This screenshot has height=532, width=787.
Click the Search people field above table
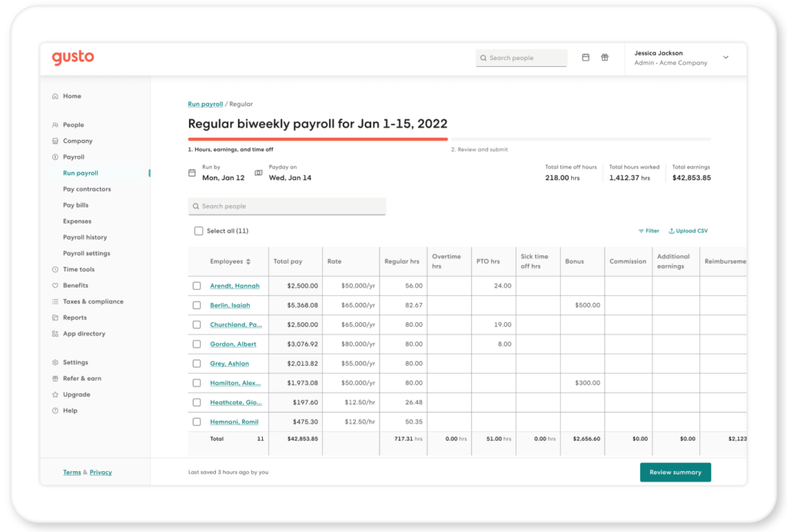(287, 206)
